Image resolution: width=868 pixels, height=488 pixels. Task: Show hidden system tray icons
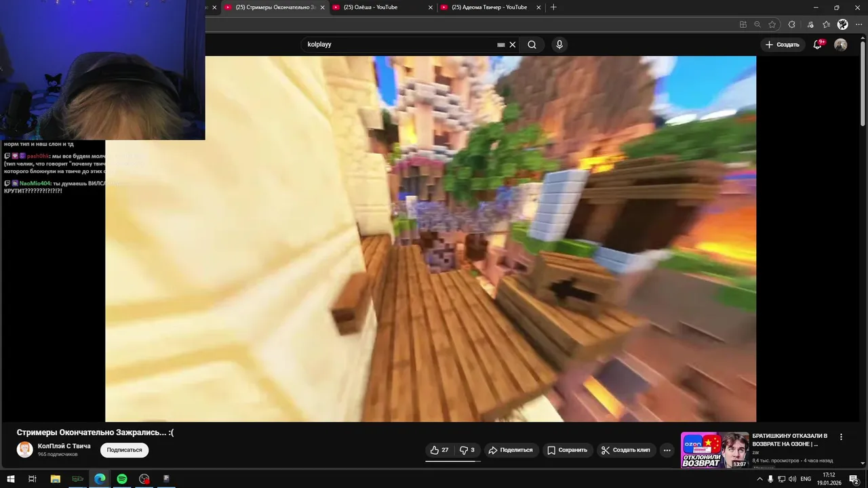[x=759, y=479]
